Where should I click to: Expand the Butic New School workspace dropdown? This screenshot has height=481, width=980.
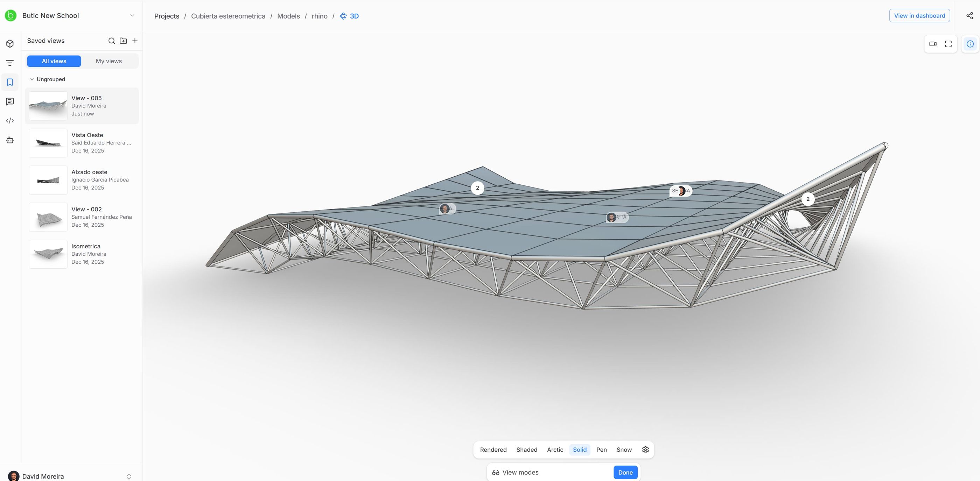132,16
